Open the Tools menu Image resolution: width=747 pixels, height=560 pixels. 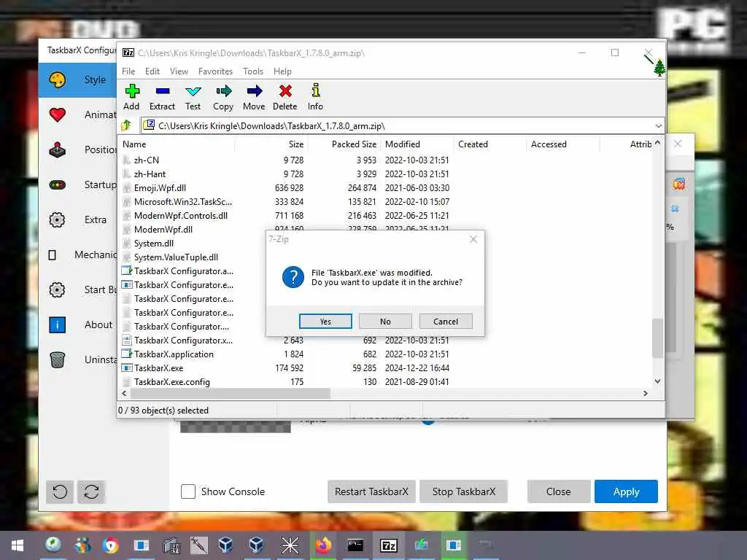[x=253, y=71]
